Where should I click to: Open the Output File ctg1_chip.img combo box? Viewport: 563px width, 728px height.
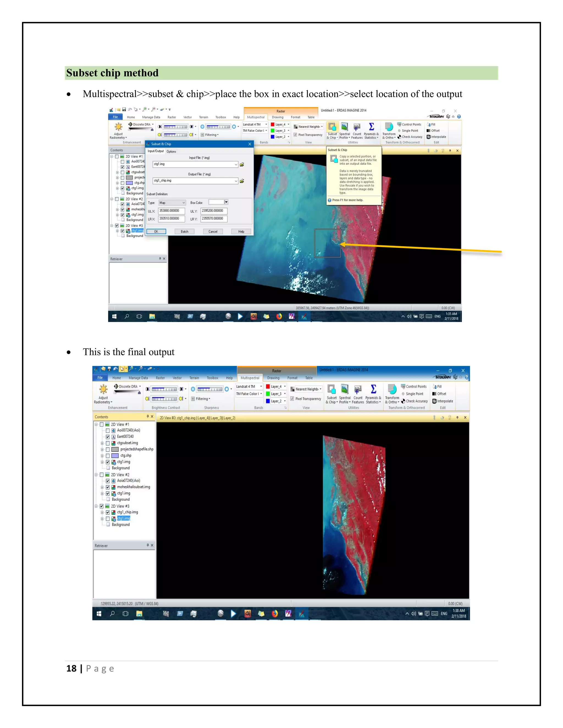point(195,181)
